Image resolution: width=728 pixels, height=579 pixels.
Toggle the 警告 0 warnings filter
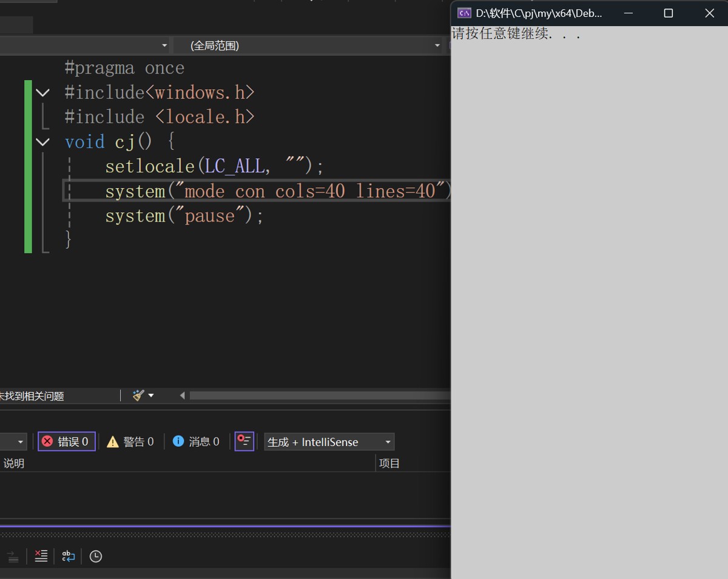click(x=130, y=441)
